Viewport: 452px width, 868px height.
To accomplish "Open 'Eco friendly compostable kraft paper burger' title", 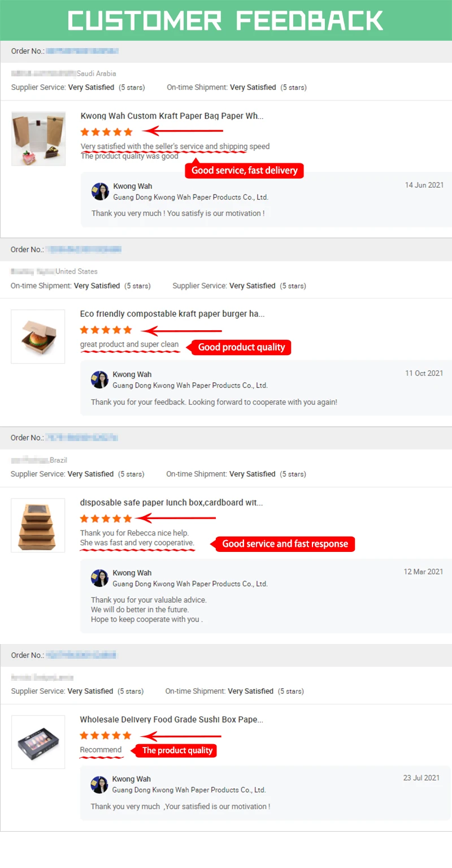I will 172,314.
